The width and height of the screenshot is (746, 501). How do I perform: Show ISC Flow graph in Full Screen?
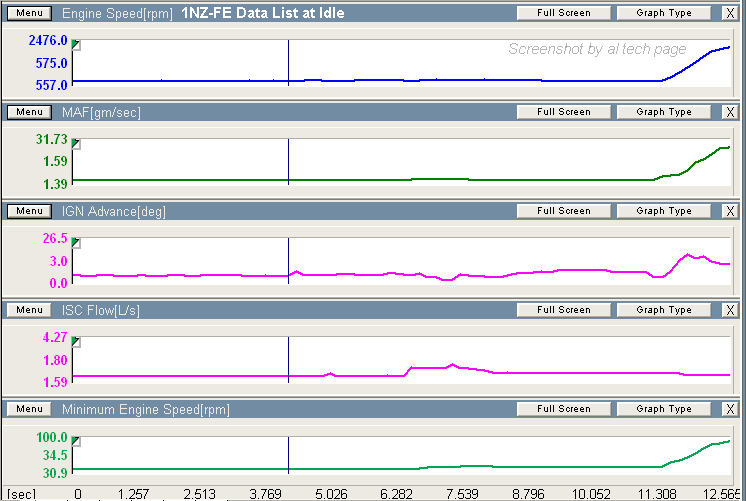[563, 310]
